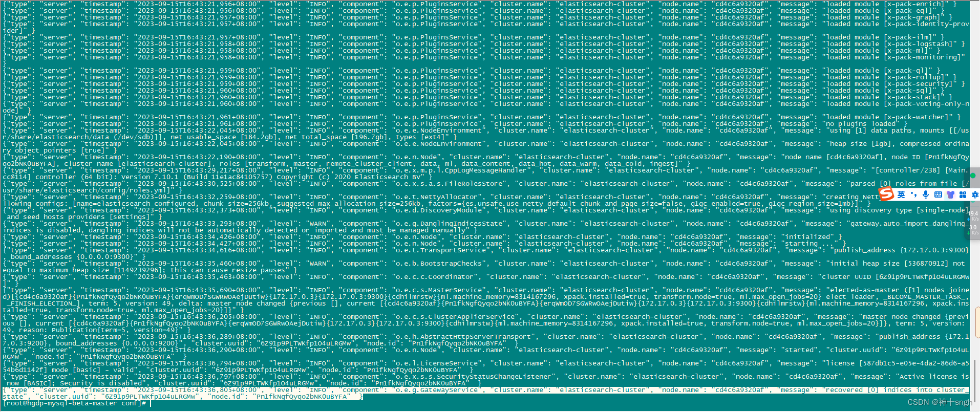980x412 pixels.
Task: Click the root@hgdp-mysql-beta-master shell prompt
Action: pyautogui.click(x=74, y=403)
